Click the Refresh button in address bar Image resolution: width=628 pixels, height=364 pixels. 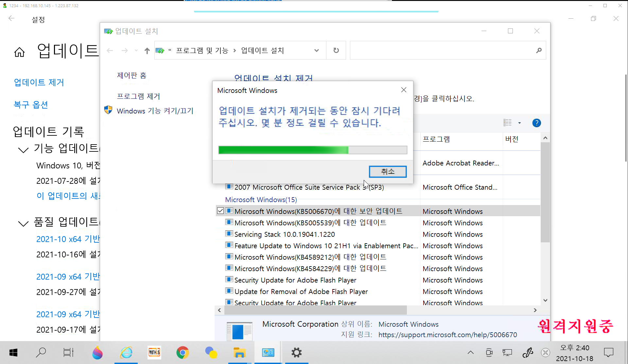tap(336, 50)
